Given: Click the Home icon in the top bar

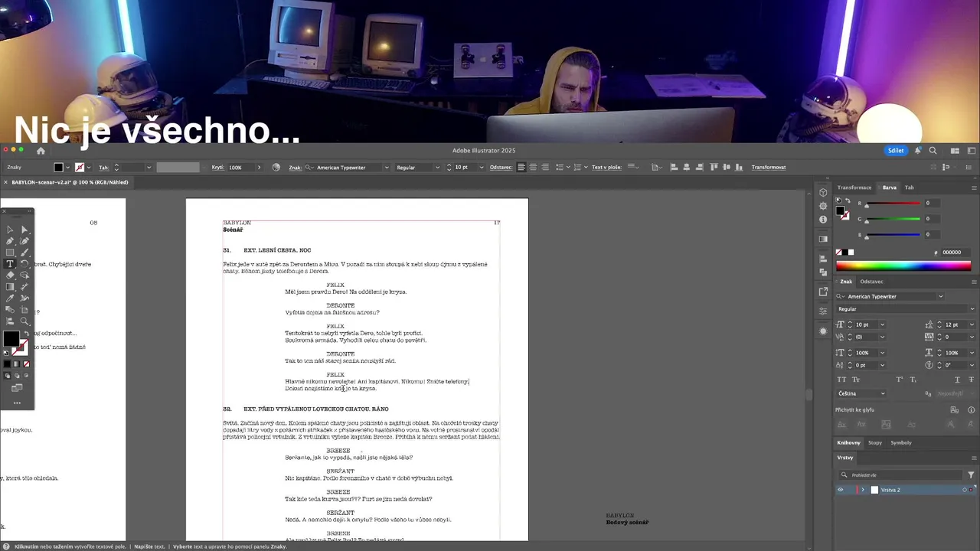Looking at the screenshot, I should (x=41, y=151).
